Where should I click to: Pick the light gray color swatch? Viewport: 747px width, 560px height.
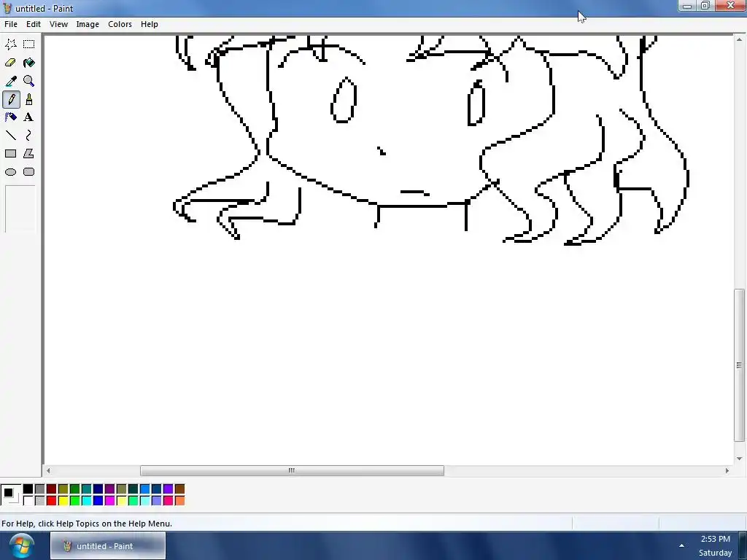[39, 500]
